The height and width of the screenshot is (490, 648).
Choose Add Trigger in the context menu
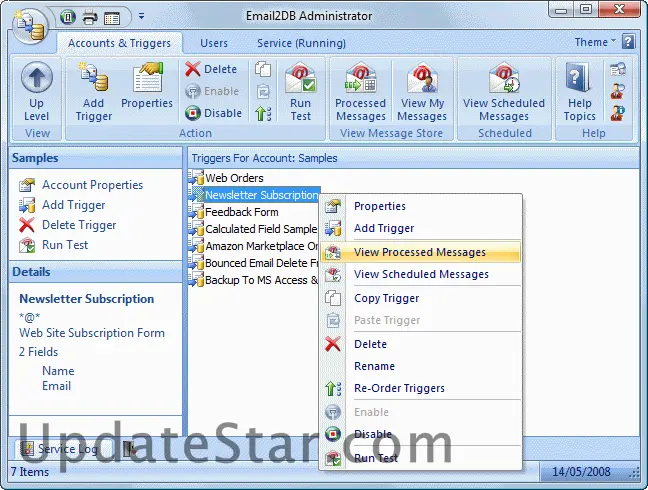[x=421, y=228]
